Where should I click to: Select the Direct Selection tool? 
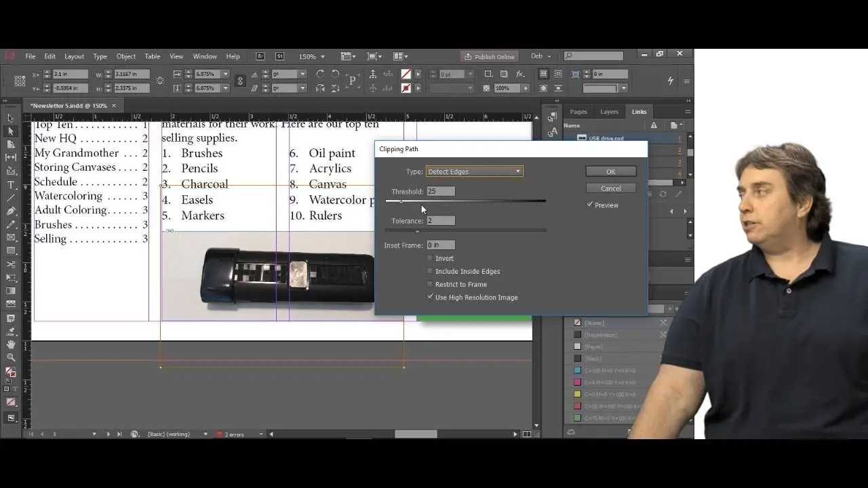(x=11, y=131)
